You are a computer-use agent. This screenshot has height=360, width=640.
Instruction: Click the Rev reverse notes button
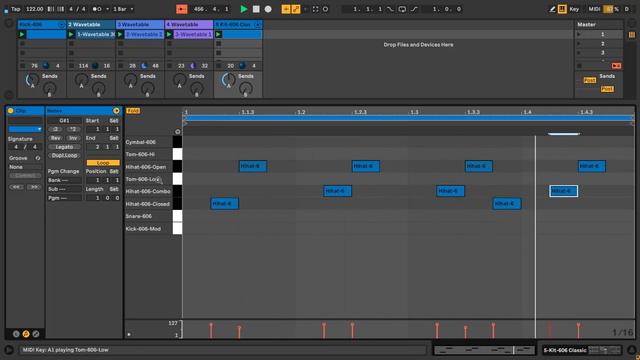click(x=56, y=138)
